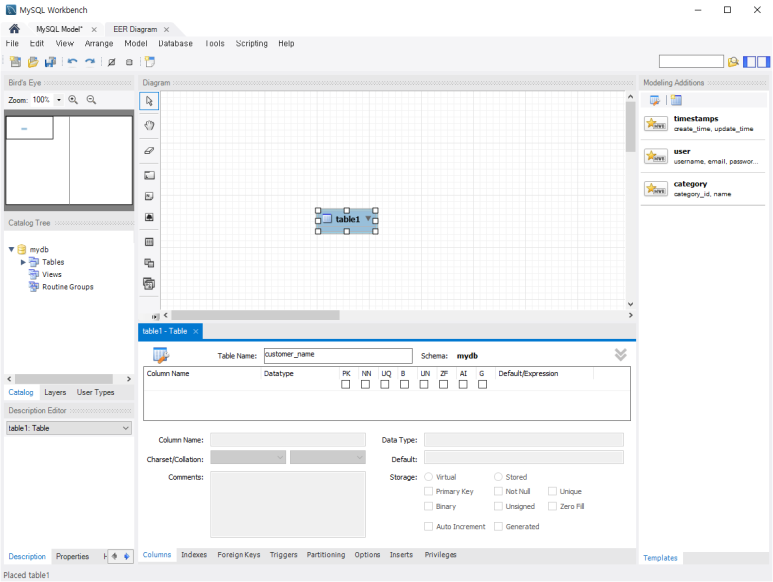Open the Zoom percentage dropdown
This screenshot has width=773, height=582.
tap(59, 100)
